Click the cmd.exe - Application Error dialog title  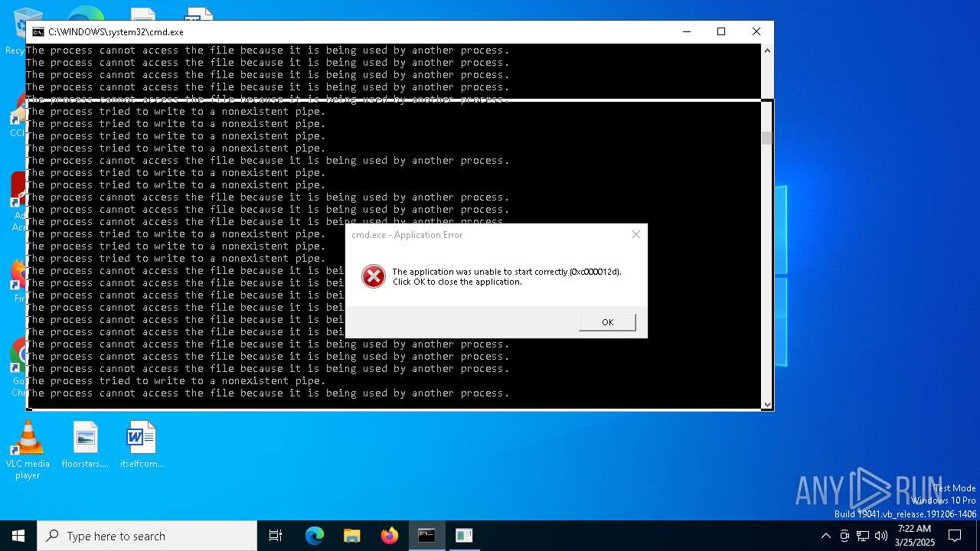click(407, 235)
